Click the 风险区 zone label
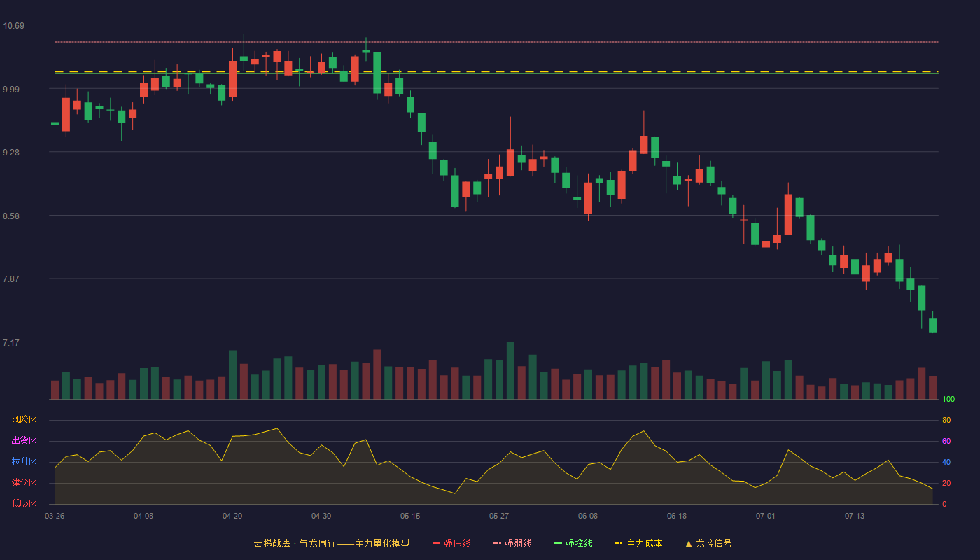 (x=24, y=420)
